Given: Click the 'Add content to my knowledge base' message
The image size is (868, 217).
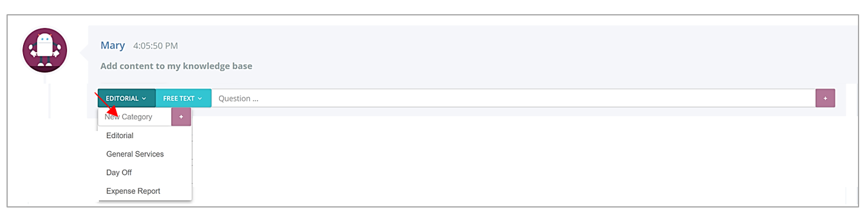Looking at the screenshot, I should point(176,66).
